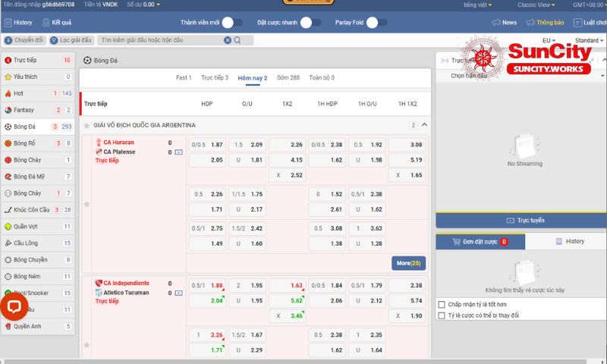Open live stream icon for CA Platense
The image size is (607, 364).
tap(178, 152)
